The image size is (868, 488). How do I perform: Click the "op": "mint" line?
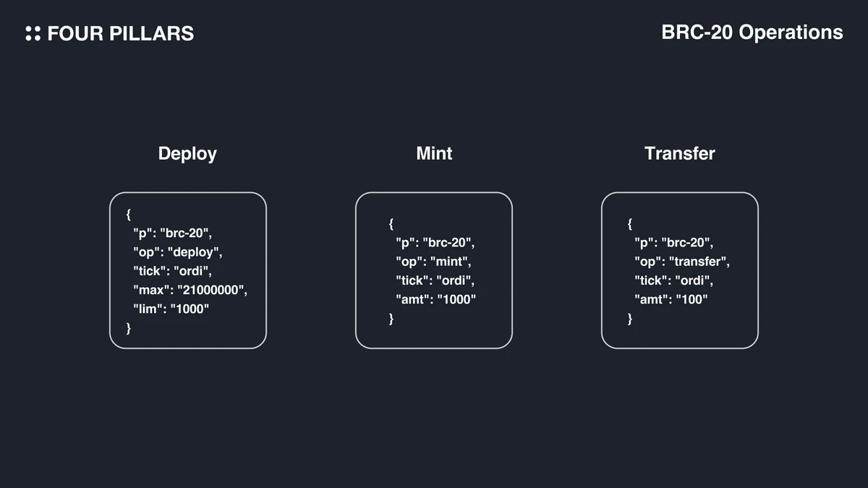(433, 262)
